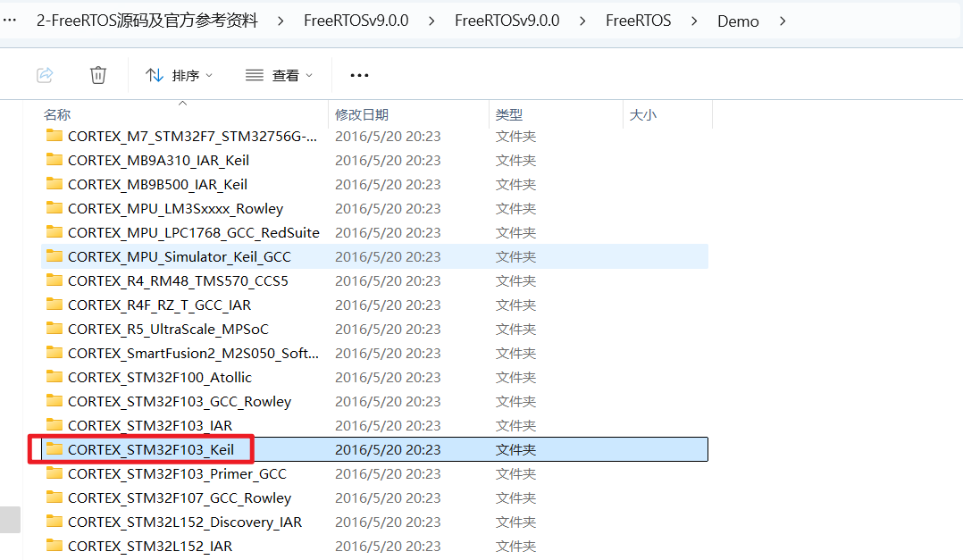Sort by 名称 column header

pos(57,114)
